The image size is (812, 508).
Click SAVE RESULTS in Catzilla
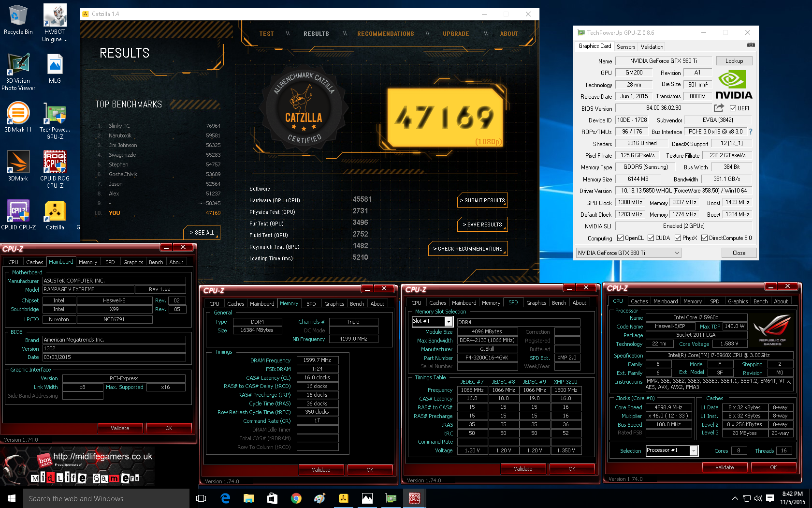coord(482,224)
